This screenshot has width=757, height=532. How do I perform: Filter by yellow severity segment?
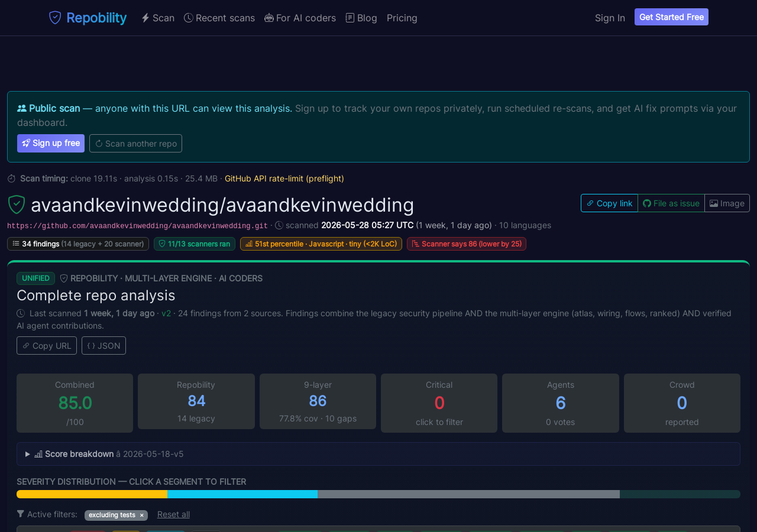(92, 494)
